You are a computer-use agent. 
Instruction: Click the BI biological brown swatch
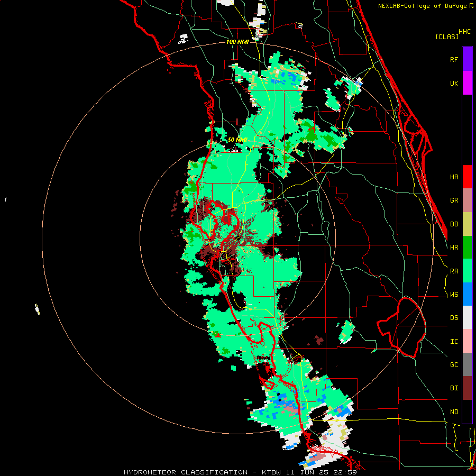click(x=467, y=388)
